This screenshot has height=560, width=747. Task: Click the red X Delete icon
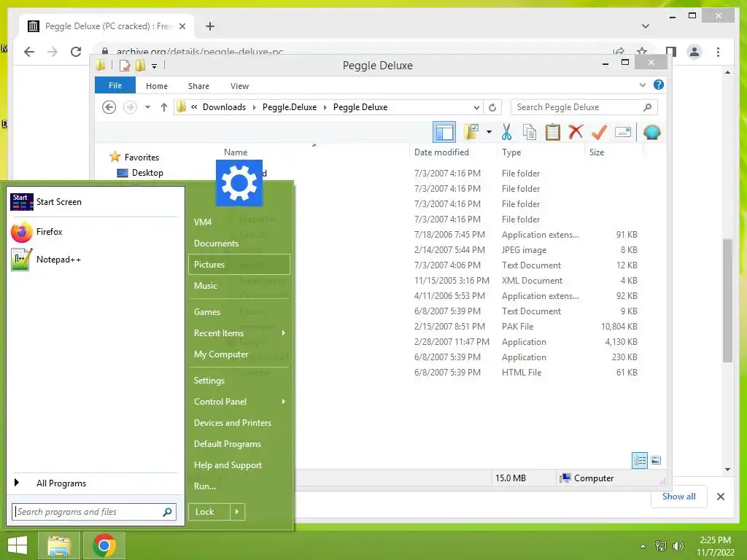(x=576, y=132)
